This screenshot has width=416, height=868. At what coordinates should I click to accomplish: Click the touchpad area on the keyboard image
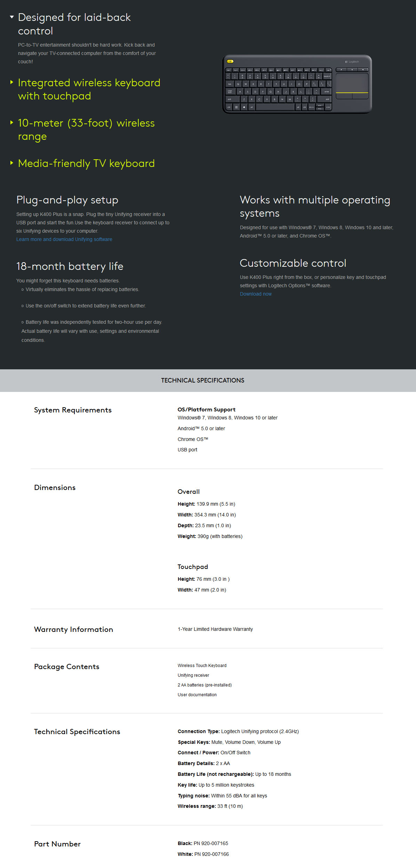[x=352, y=82]
